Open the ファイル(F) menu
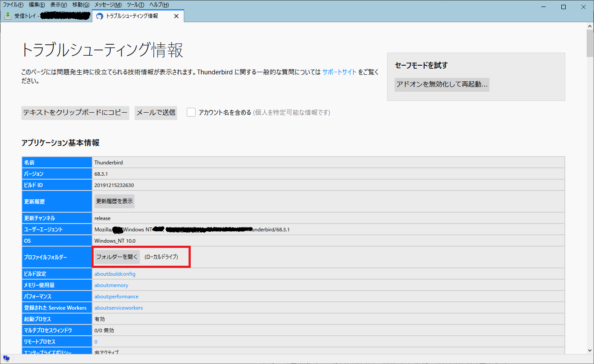Viewport: 594px width, 364px height. click(x=13, y=5)
